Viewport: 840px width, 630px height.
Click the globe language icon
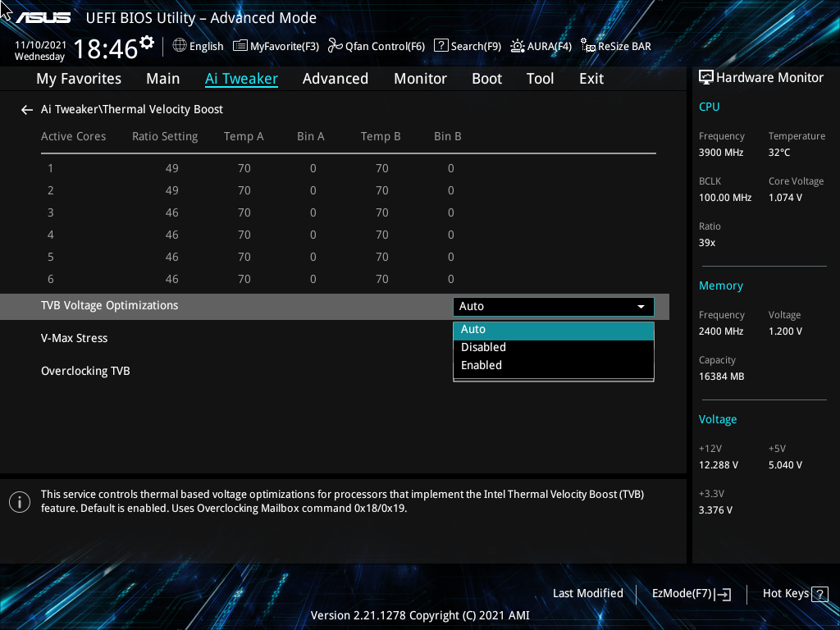[180, 46]
